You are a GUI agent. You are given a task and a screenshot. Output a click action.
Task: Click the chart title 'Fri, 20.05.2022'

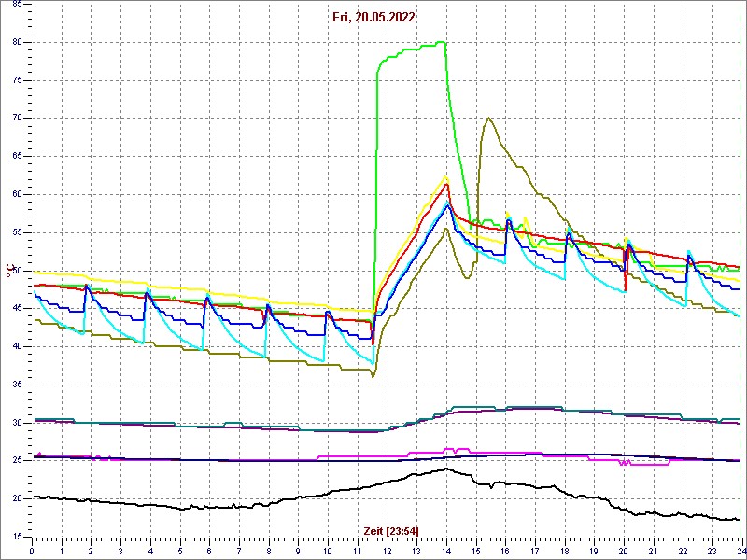[x=373, y=17]
